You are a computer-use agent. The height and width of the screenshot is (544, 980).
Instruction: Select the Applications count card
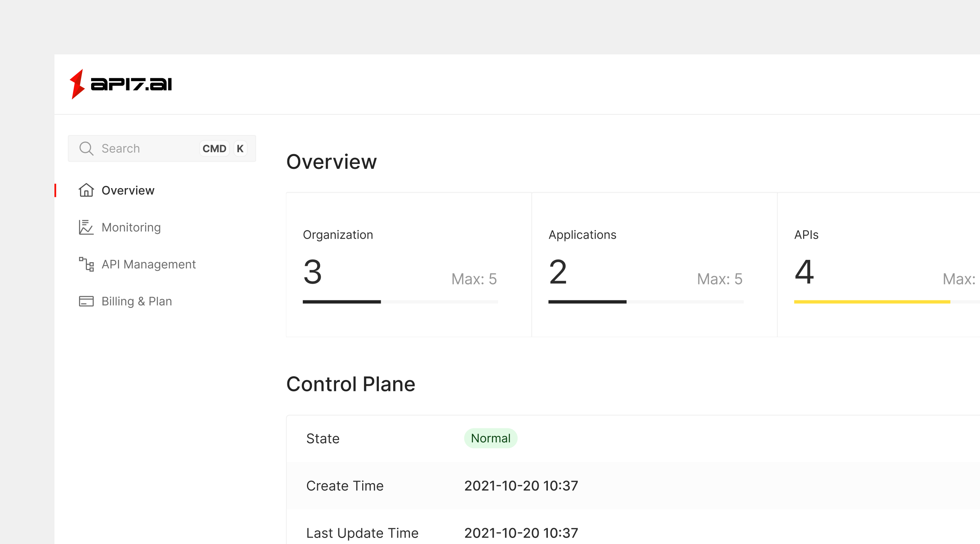click(654, 264)
